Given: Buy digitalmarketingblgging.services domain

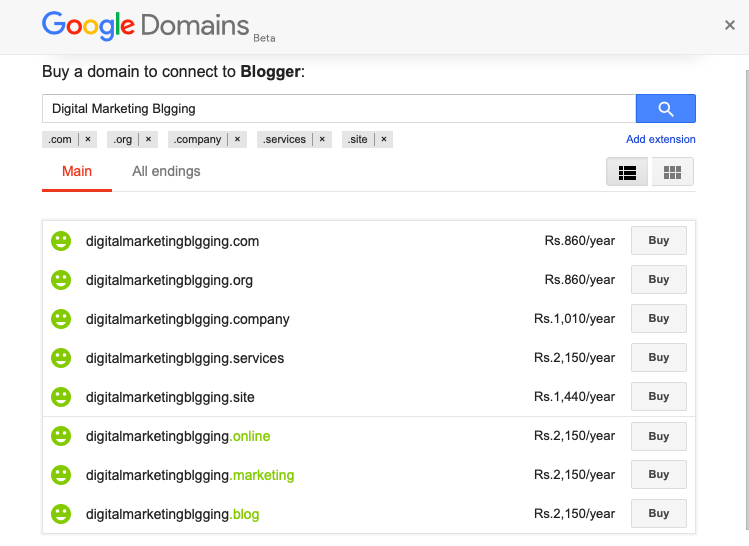Looking at the screenshot, I should pyautogui.click(x=659, y=357).
